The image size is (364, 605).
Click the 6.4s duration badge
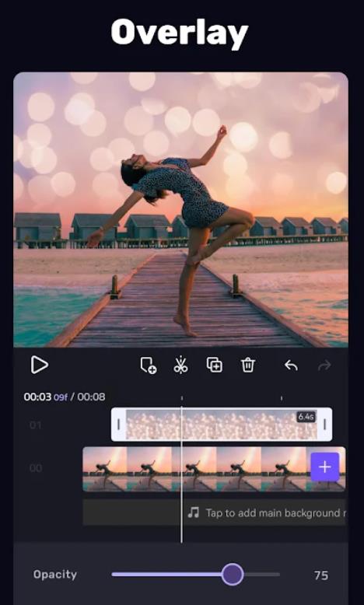coord(306,417)
